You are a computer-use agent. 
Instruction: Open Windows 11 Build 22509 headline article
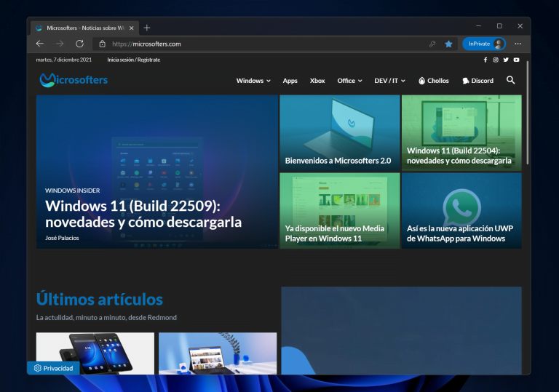[143, 214]
